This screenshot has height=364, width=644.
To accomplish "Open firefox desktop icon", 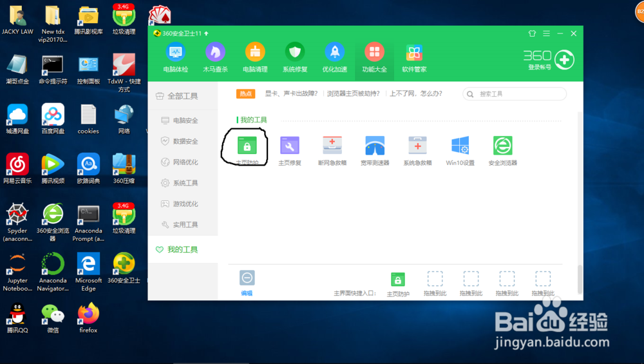I will [x=88, y=318].
